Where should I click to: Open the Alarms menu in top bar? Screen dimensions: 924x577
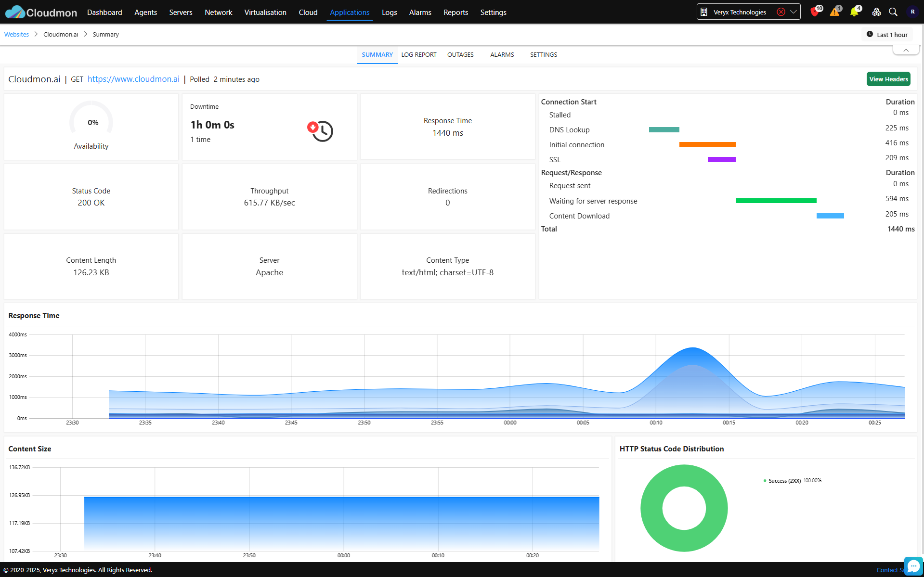pos(420,12)
